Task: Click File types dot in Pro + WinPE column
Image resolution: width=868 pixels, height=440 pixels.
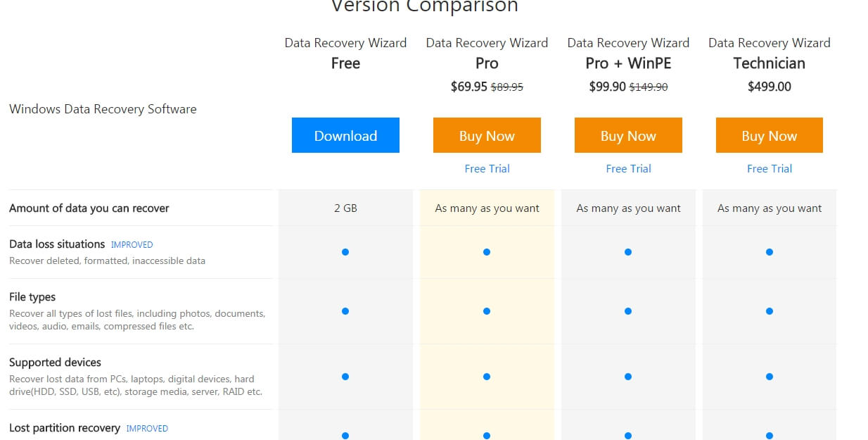Action: tap(628, 311)
